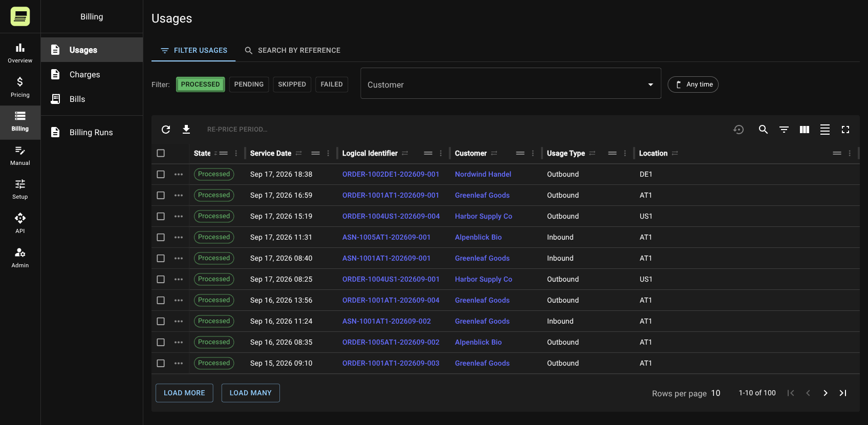Screen dimensions: 868x425
Task: Open the show/hide columns icon
Action: 805,130
